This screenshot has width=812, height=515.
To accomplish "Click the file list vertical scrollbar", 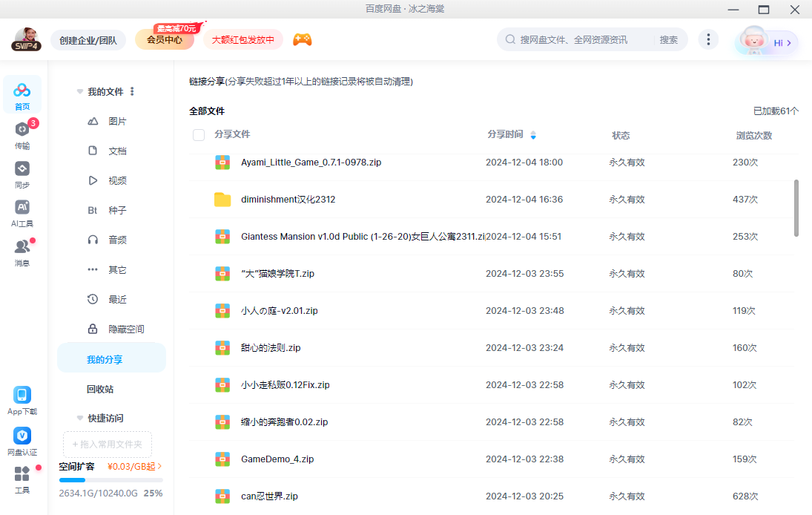I will [x=796, y=208].
